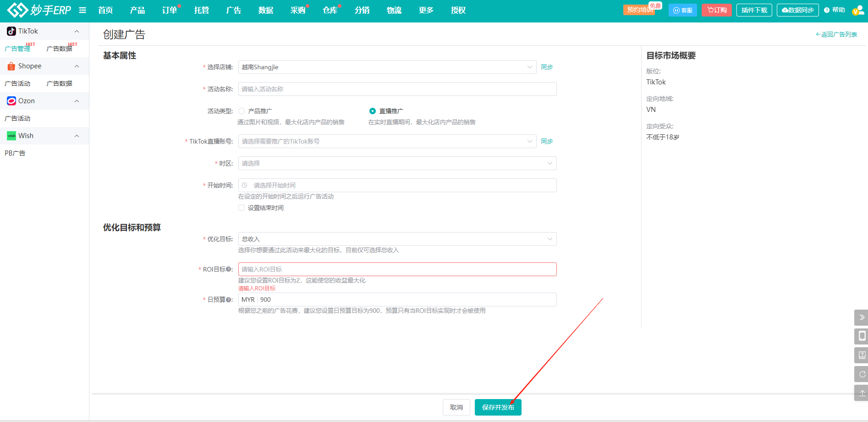Click the 客服 button
Viewport: 868px width, 422px height.
coord(683,10)
